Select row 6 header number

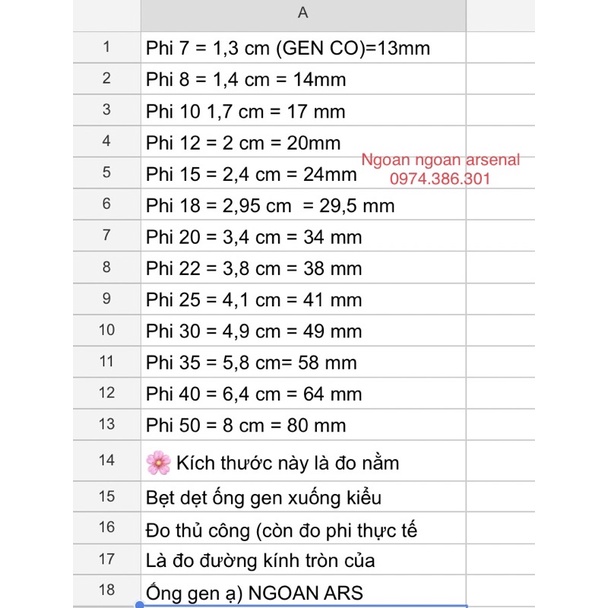pyautogui.click(x=106, y=205)
